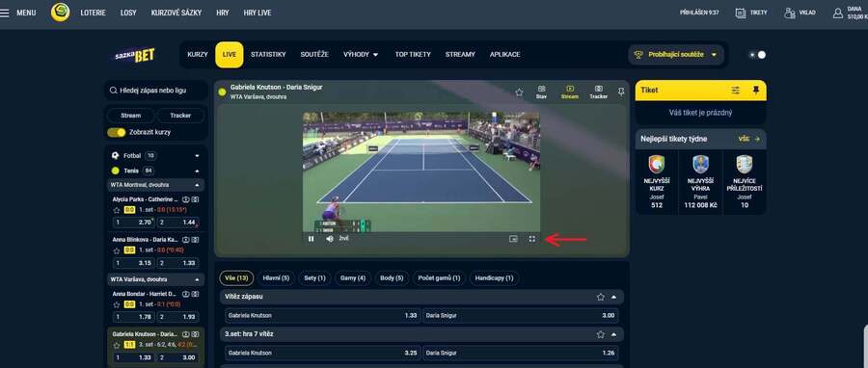The height and width of the screenshot is (368, 868).
Task: Open ticket settings sliders icon
Action: pos(735,90)
